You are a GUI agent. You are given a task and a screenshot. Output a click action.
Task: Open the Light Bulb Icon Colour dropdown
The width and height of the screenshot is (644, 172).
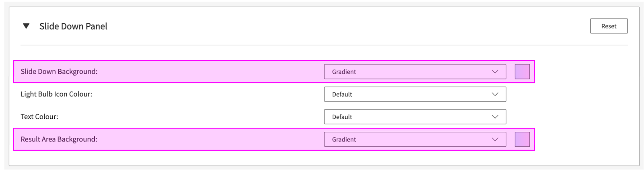pos(415,94)
